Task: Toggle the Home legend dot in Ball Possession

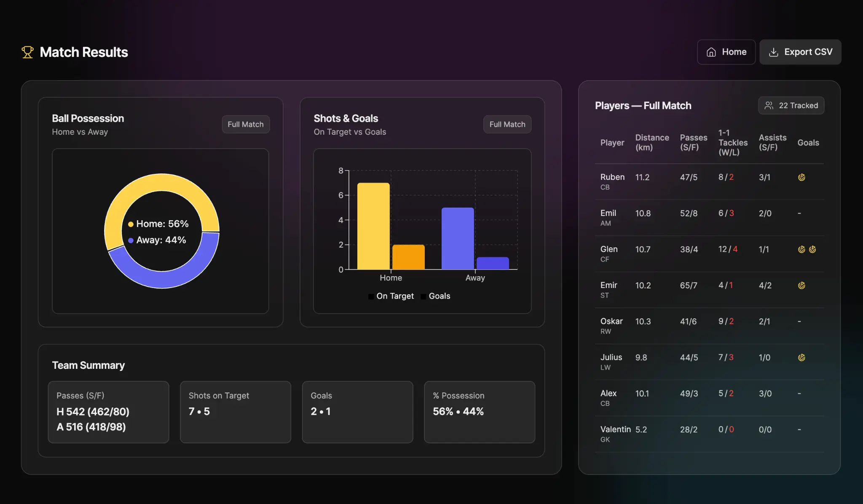Action: click(131, 224)
